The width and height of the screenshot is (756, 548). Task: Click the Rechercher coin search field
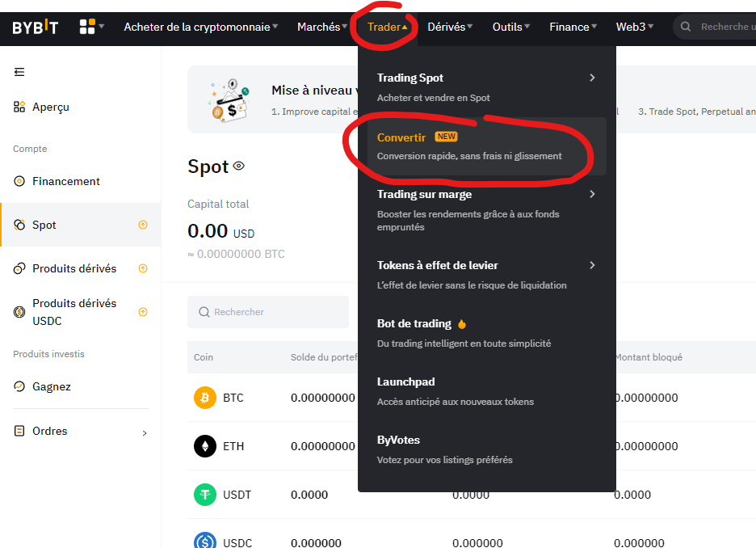(268, 312)
